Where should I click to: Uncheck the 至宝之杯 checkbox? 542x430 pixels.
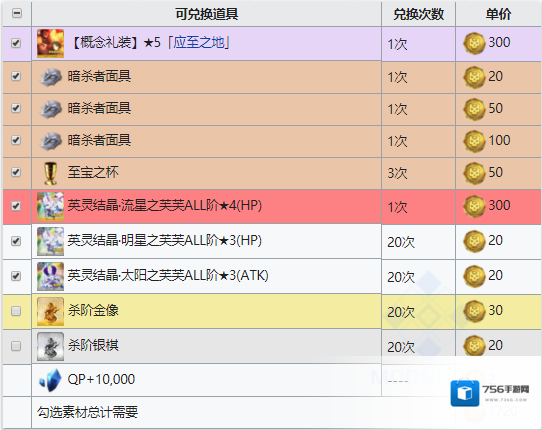point(16,172)
